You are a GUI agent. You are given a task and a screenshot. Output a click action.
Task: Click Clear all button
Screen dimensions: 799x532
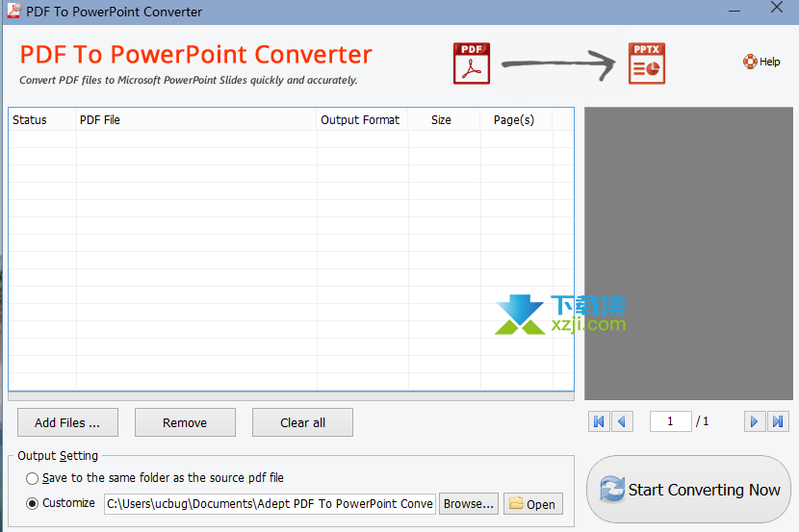tap(302, 422)
